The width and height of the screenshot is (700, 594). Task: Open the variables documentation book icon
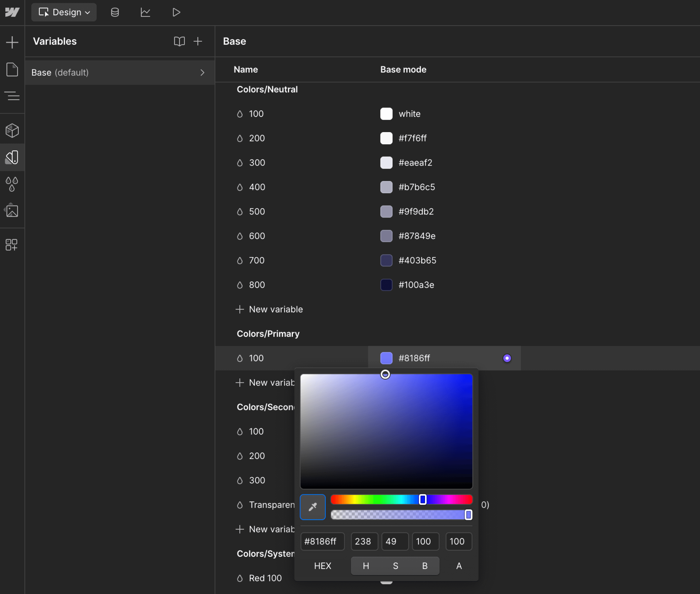(179, 41)
